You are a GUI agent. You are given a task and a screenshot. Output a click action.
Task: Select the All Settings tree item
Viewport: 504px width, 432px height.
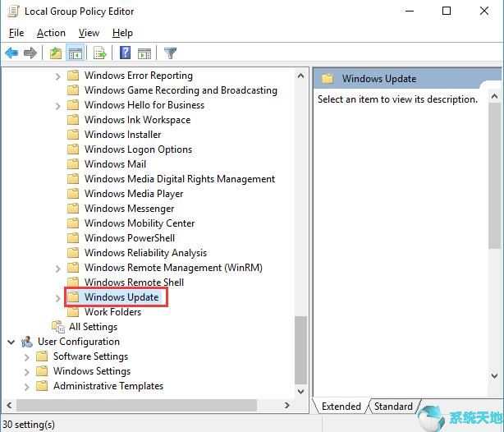pos(94,327)
